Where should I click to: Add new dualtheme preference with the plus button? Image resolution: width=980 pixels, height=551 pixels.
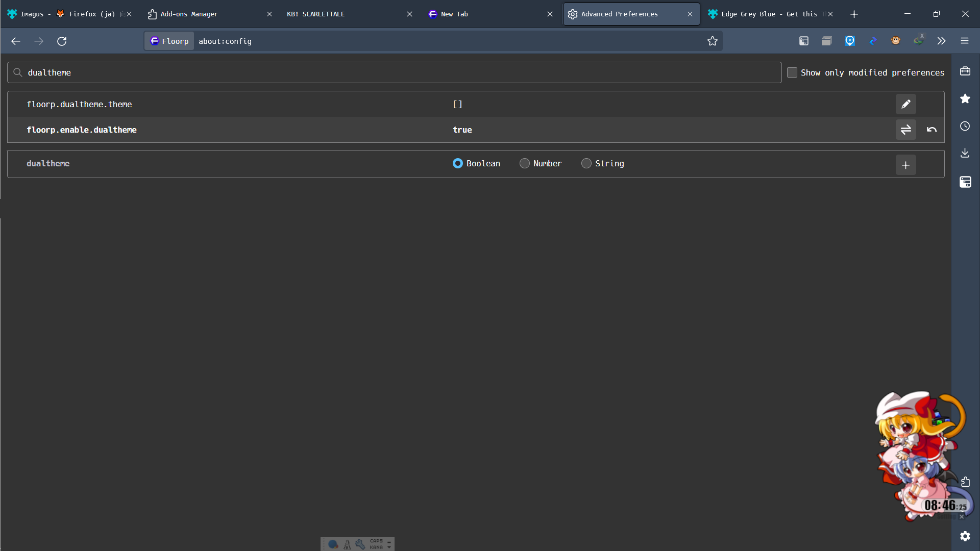[906, 165]
